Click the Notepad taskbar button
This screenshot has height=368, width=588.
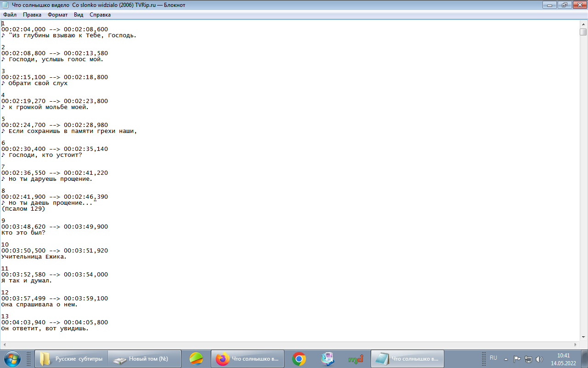pos(407,359)
